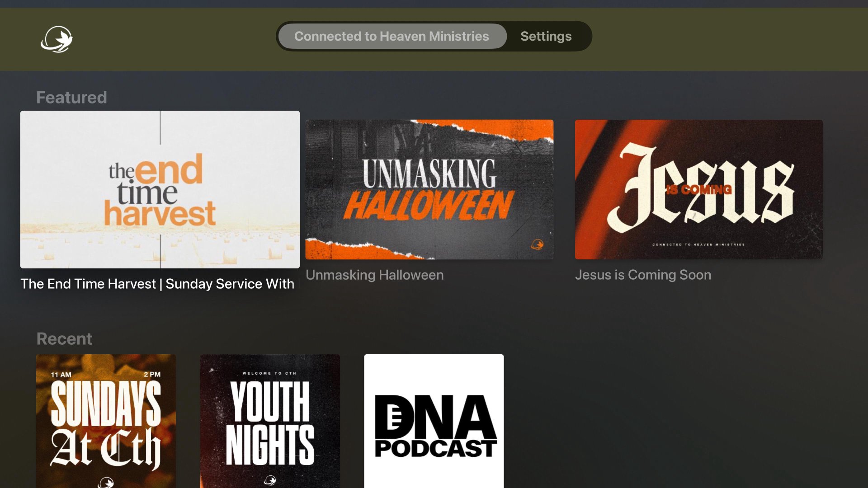The image size is (868, 488).
Task: Click the dove logo in the header
Action: click(x=57, y=39)
